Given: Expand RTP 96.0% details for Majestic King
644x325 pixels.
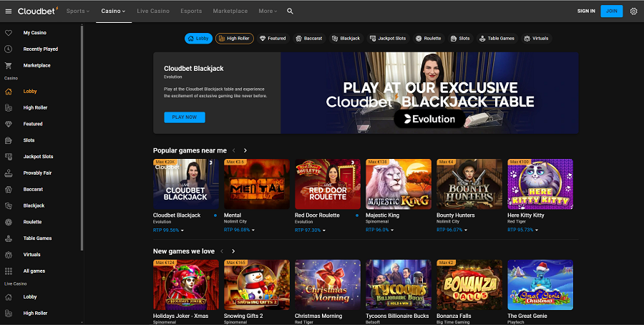Looking at the screenshot, I should tap(379, 230).
